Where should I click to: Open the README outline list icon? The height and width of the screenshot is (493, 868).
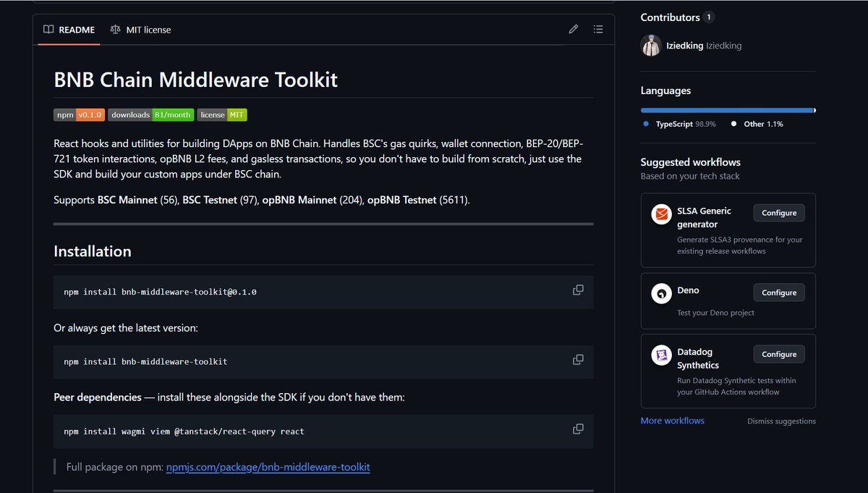[598, 30]
